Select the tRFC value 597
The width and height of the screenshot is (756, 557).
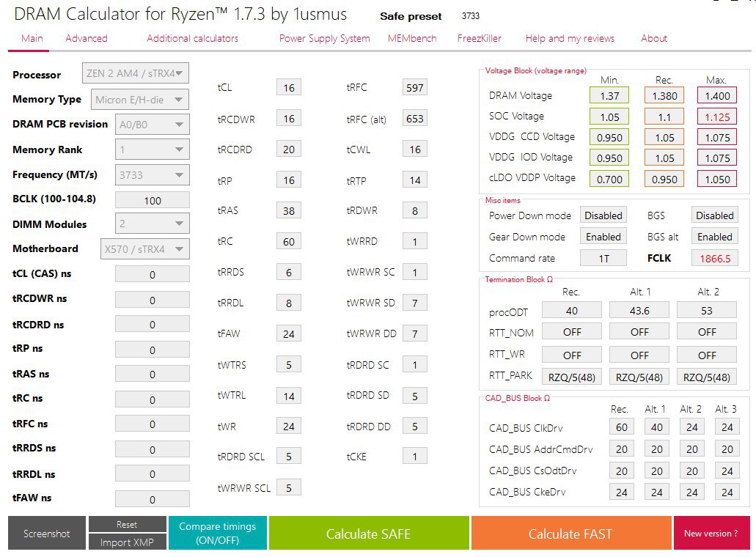click(x=414, y=88)
